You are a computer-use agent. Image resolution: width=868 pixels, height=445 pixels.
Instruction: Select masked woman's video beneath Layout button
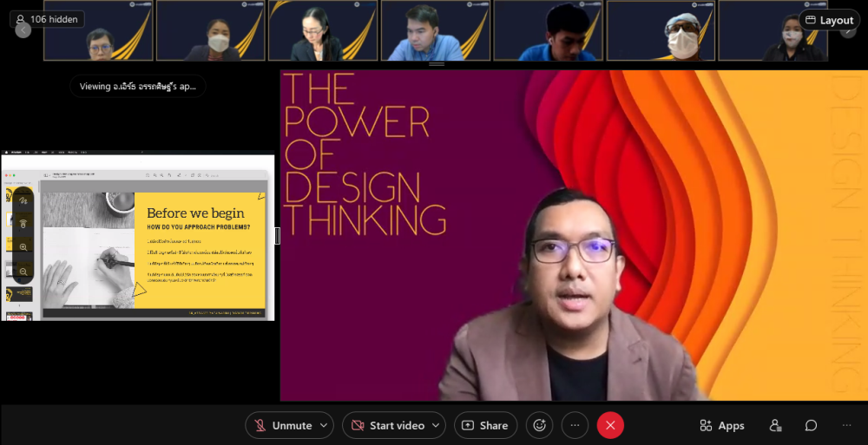point(773,30)
